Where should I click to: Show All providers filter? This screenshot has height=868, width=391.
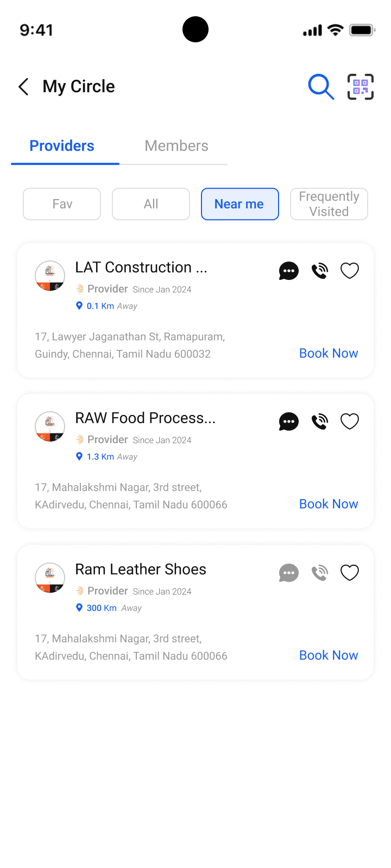click(151, 204)
